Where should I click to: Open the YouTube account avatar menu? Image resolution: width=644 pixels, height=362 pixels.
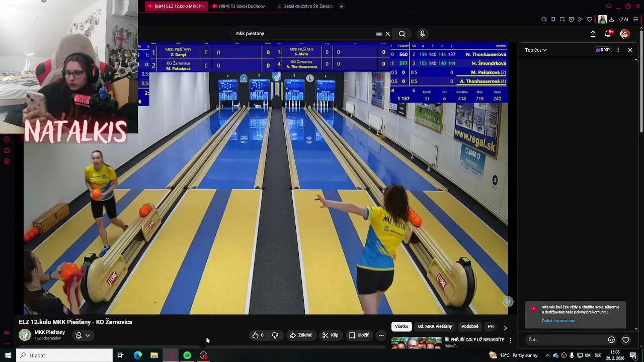[x=625, y=34]
